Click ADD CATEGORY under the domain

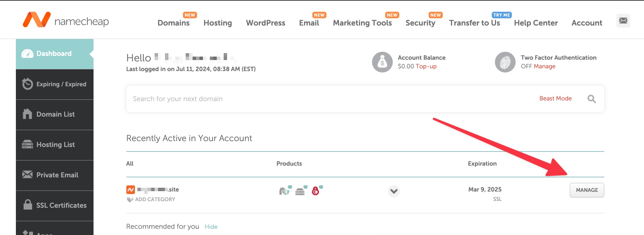tap(155, 199)
